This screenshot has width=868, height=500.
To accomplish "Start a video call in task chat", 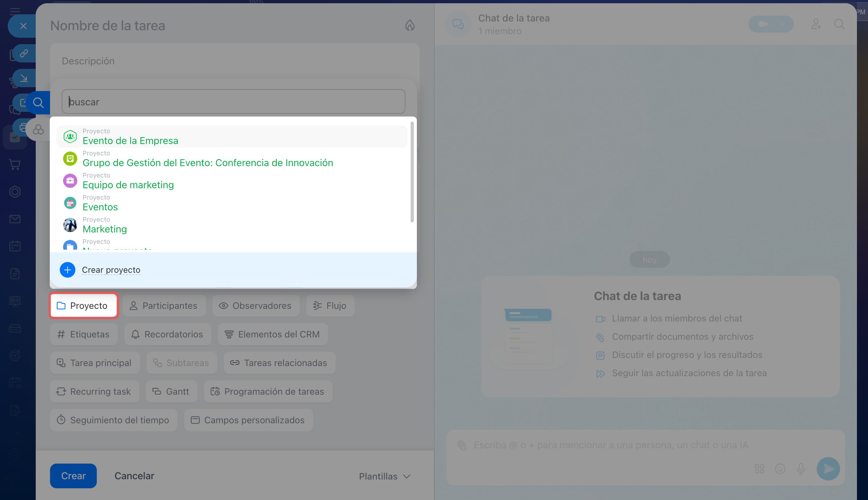I will pyautogui.click(x=763, y=24).
